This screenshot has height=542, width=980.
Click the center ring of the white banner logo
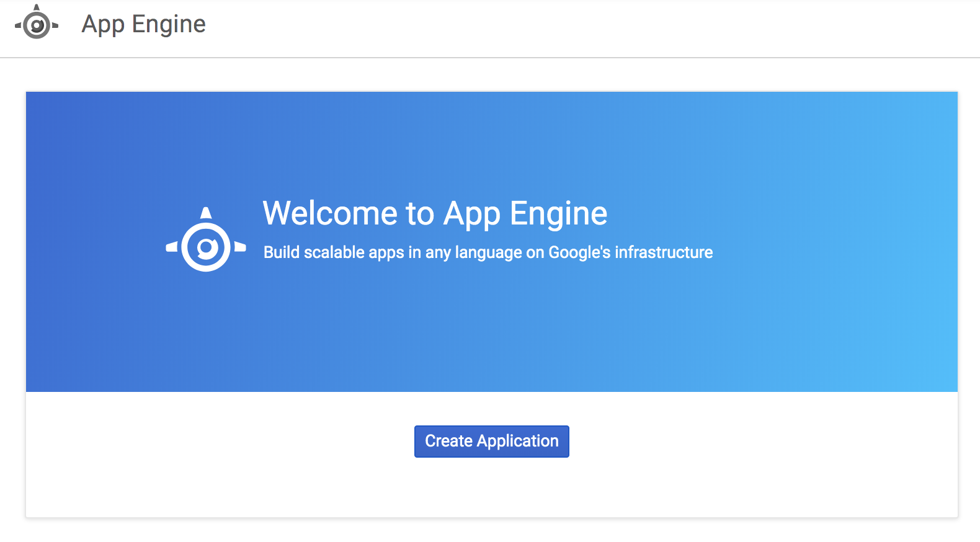click(x=206, y=248)
